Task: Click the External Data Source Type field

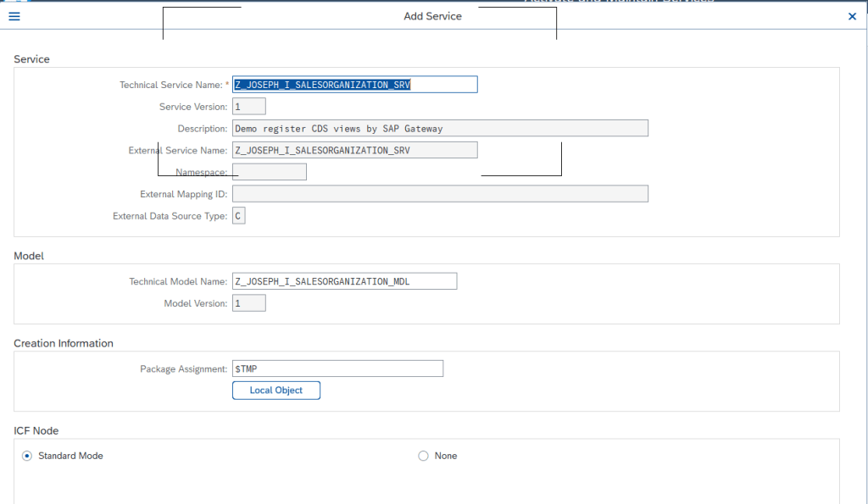Action: pyautogui.click(x=239, y=216)
